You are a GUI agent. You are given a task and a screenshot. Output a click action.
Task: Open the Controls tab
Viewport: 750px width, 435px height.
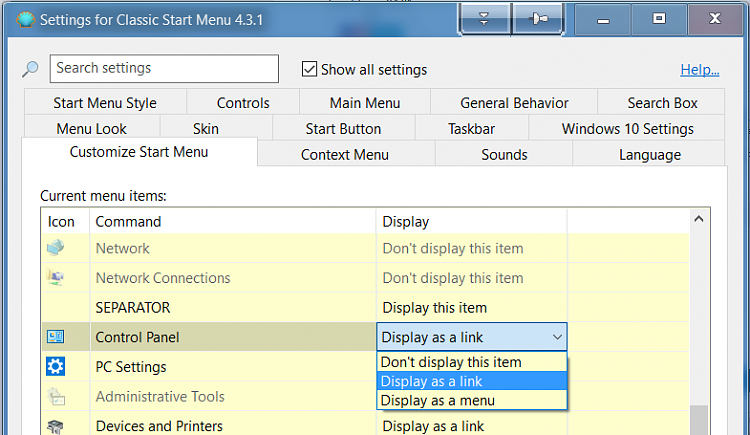[x=243, y=102]
